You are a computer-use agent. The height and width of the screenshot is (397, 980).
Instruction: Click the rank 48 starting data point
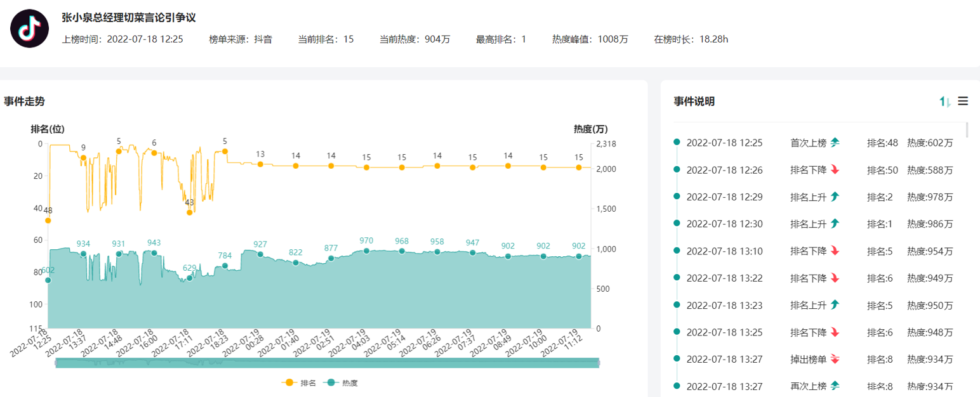(x=48, y=221)
